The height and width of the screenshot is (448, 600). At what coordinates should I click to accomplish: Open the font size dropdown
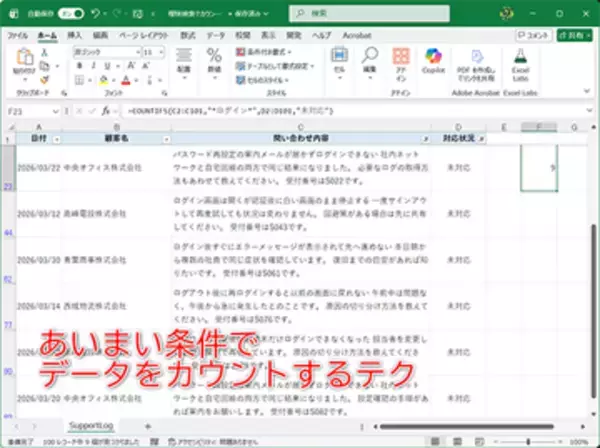[161, 52]
